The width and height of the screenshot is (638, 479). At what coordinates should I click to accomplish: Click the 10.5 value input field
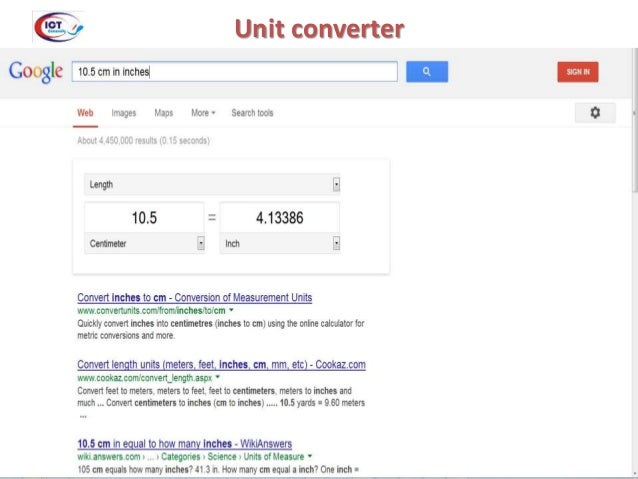pos(144,218)
